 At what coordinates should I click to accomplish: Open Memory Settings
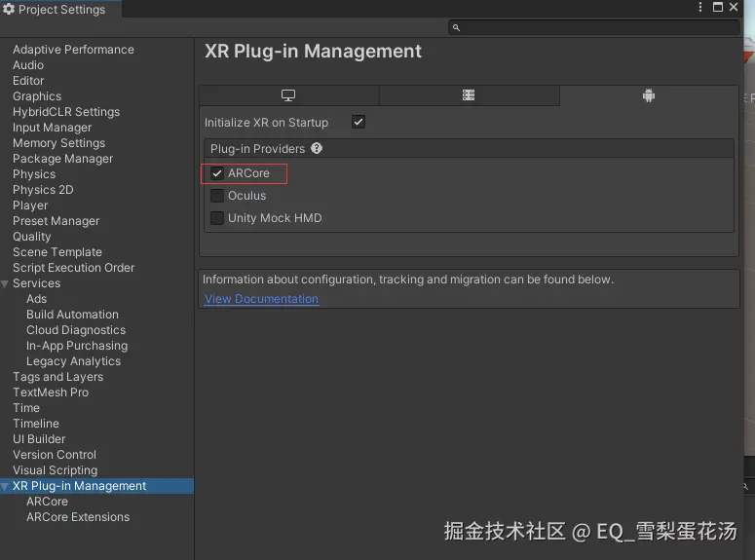(58, 143)
